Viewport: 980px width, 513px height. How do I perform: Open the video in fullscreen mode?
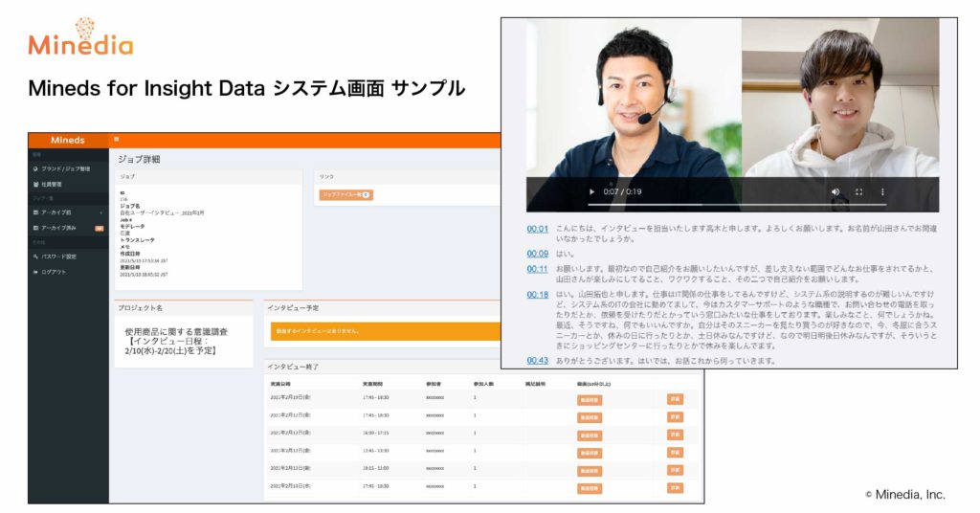(858, 191)
